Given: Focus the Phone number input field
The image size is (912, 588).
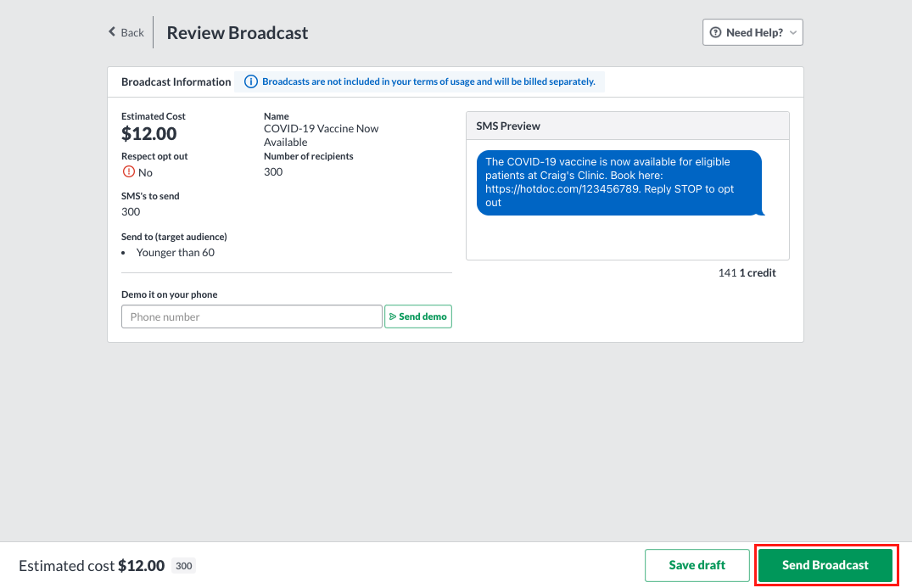Looking at the screenshot, I should coord(252,316).
